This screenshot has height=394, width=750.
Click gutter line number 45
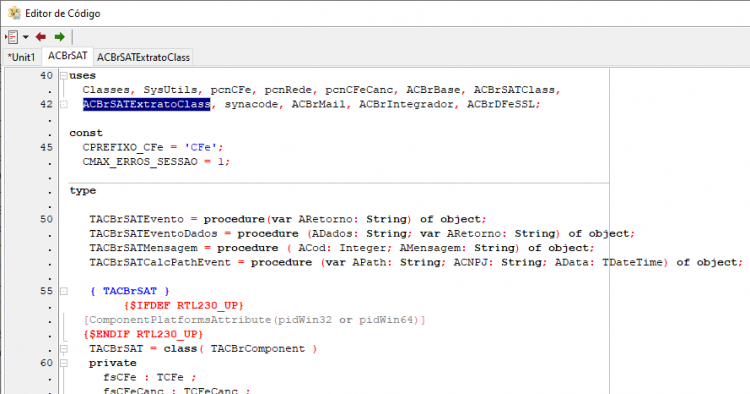(46, 147)
